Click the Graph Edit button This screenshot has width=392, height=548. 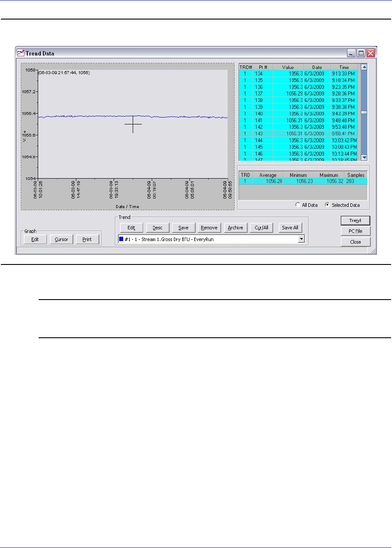[x=36, y=239]
